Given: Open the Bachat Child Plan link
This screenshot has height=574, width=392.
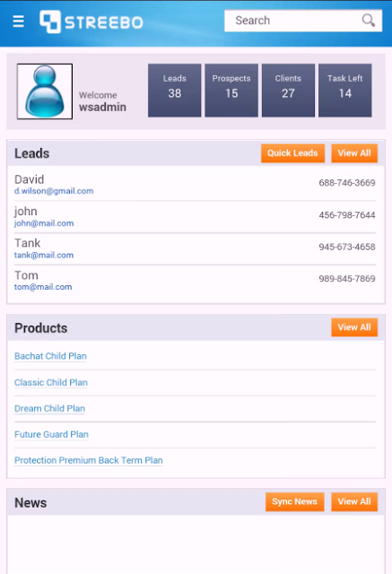Looking at the screenshot, I should pos(50,356).
